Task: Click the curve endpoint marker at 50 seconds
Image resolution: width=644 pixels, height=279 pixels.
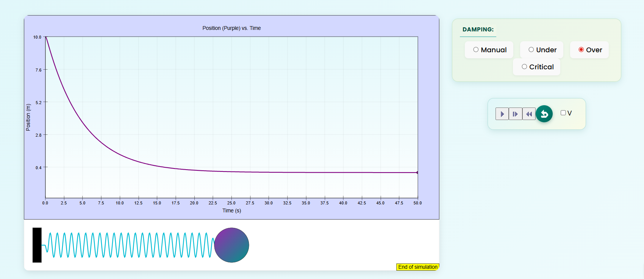Action: 417,173
